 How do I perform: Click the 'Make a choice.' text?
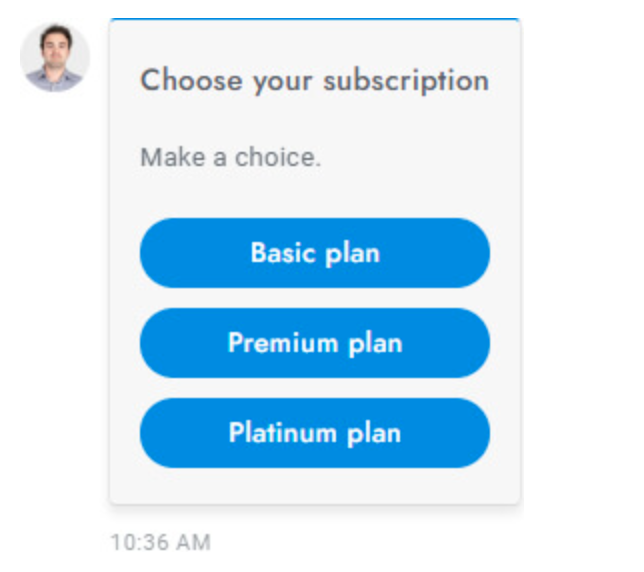pyautogui.click(x=230, y=157)
